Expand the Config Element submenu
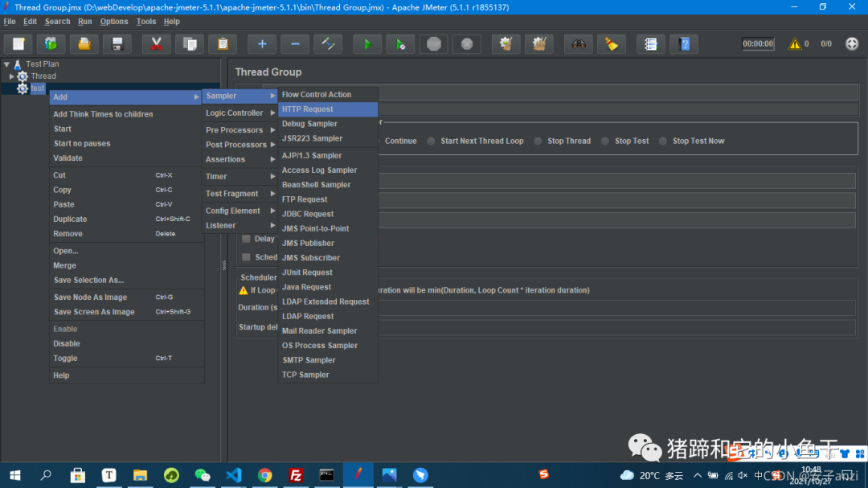 [x=240, y=211]
